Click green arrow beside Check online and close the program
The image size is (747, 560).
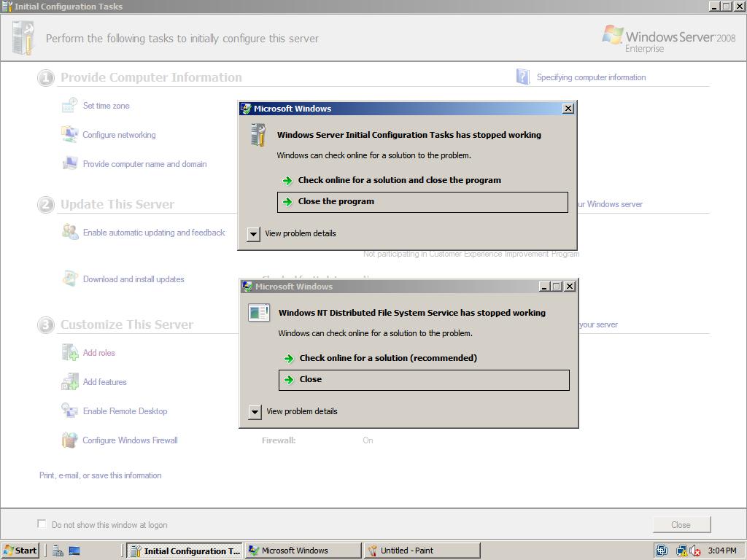[x=287, y=181]
